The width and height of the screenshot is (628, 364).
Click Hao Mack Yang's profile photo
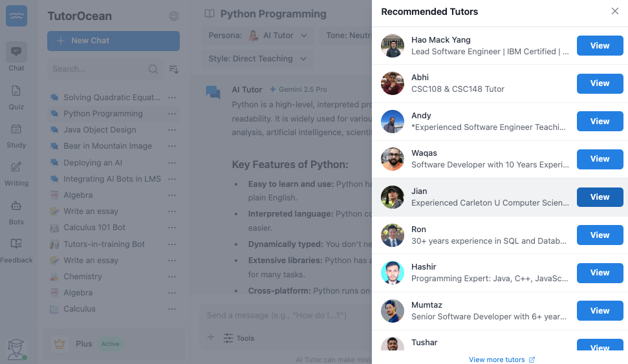click(x=393, y=46)
